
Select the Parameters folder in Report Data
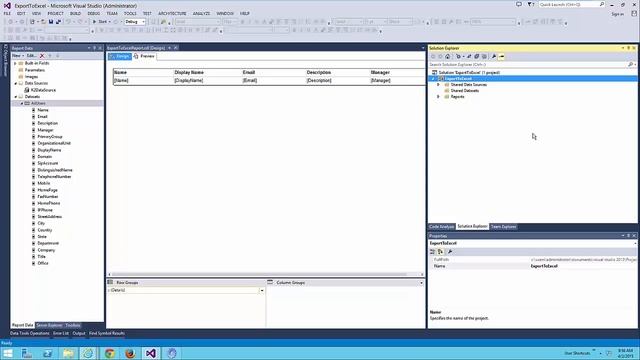point(35,70)
